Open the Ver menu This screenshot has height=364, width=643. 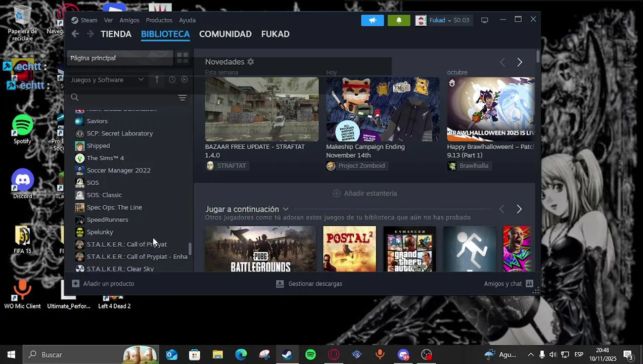(x=109, y=20)
